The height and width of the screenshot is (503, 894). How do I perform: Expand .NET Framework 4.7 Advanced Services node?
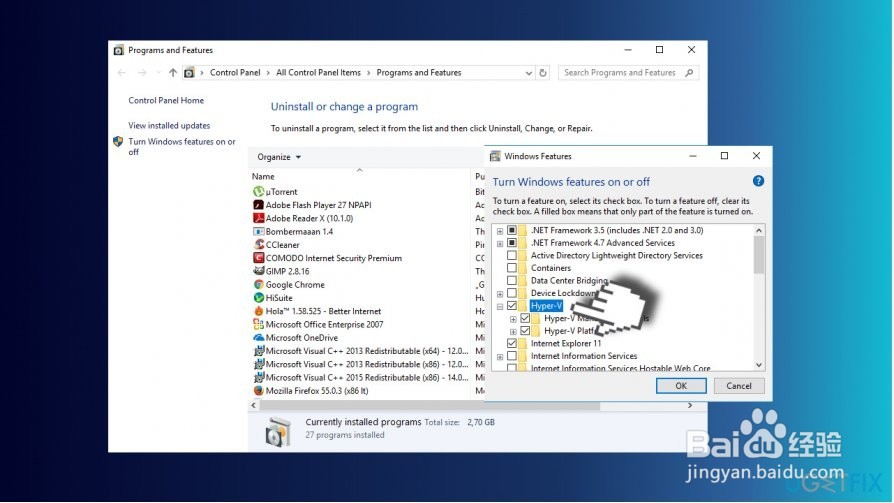(x=500, y=244)
